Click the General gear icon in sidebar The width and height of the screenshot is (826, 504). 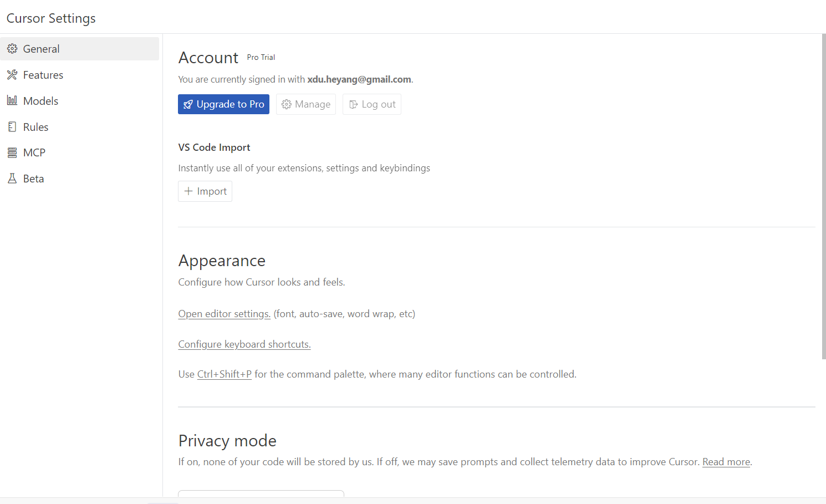[x=12, y=49]
